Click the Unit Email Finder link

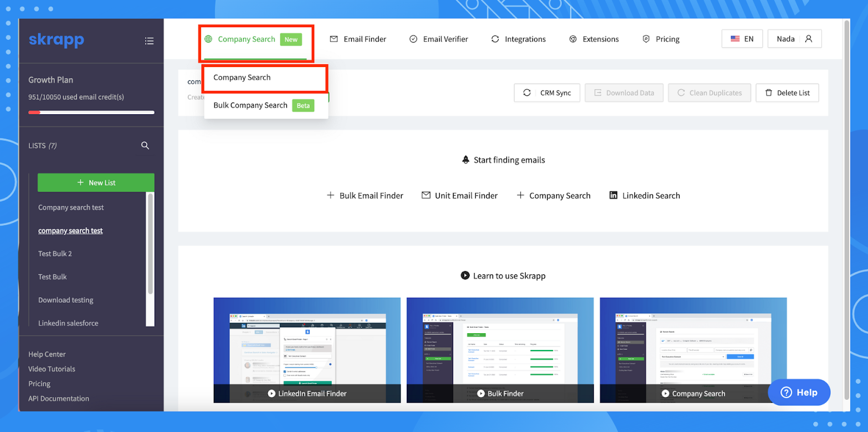pyautogui.click(x=460, y=195)
